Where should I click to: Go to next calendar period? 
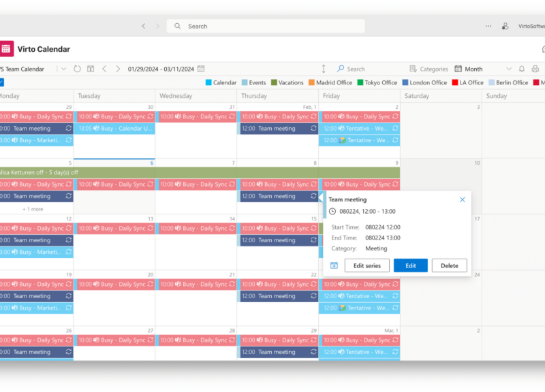(x=118, y=69)
